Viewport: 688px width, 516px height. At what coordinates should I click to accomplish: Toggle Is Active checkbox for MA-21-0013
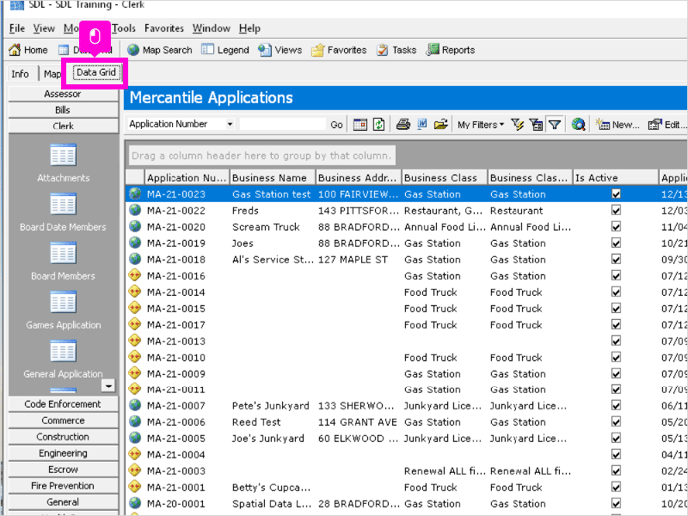pos(616,341)
